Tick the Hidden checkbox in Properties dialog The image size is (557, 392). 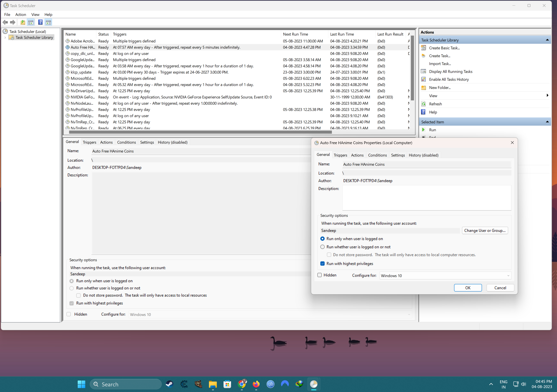(319, 275)
